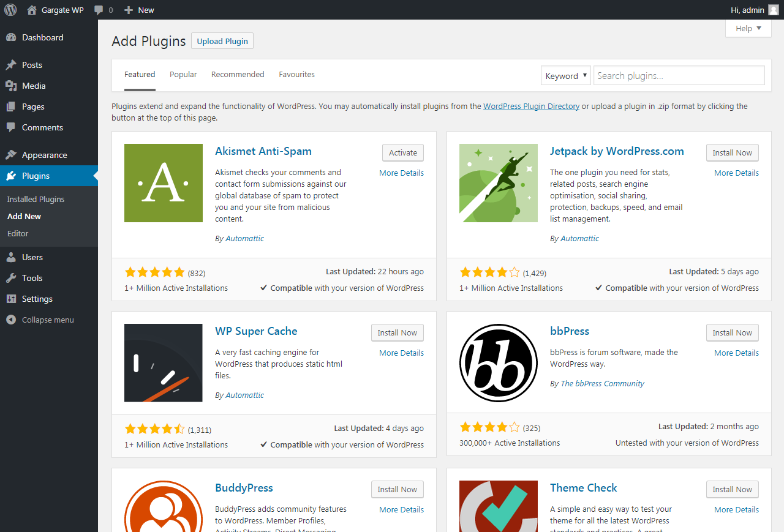784x532 pixels.
Task: Click the Upload Plugin button
Action: (222, 41)
